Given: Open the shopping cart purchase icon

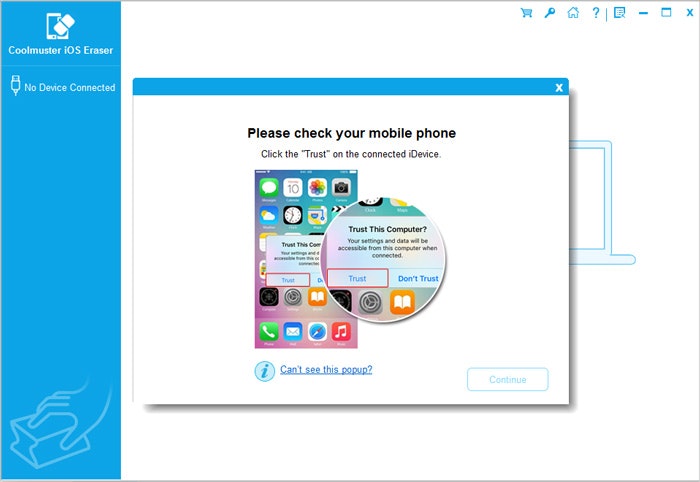Looking at the screenshot, I should tap(526, 12).
